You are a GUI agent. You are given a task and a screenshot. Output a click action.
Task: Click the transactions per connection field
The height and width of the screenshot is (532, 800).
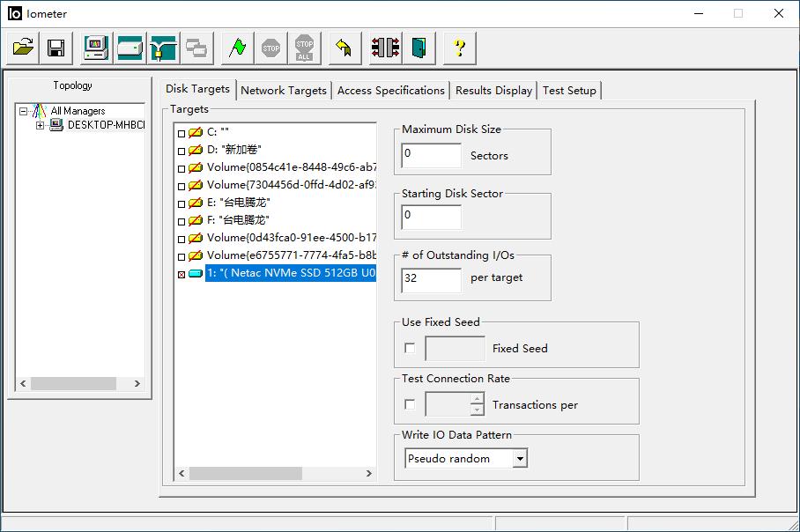(448, 404)
